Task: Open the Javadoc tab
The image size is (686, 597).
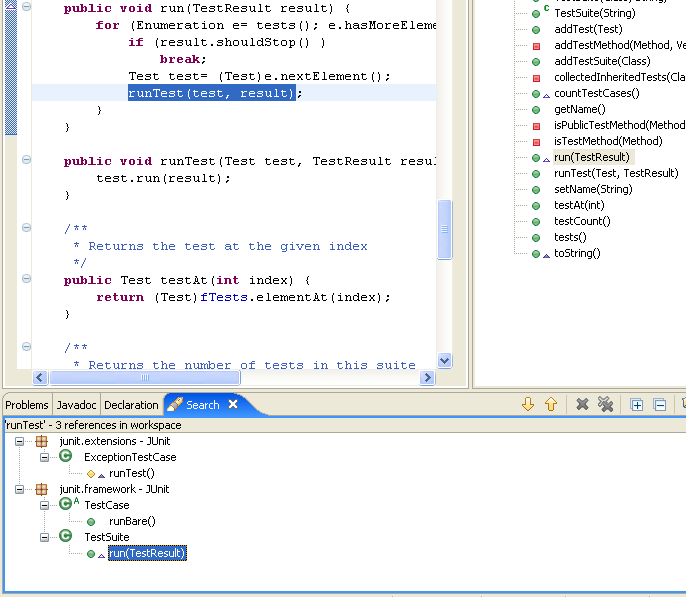Action: (x=76, y=405)
